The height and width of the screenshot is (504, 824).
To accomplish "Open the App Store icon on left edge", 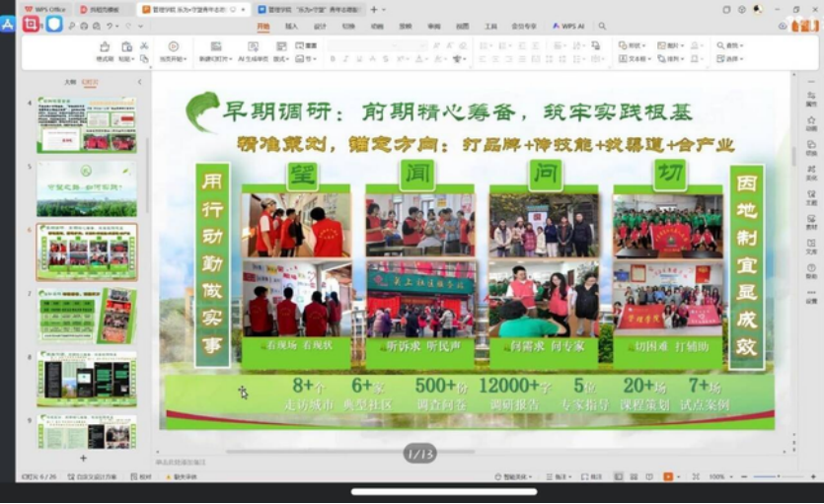I will pyautogui.click(x=7, y=24).
